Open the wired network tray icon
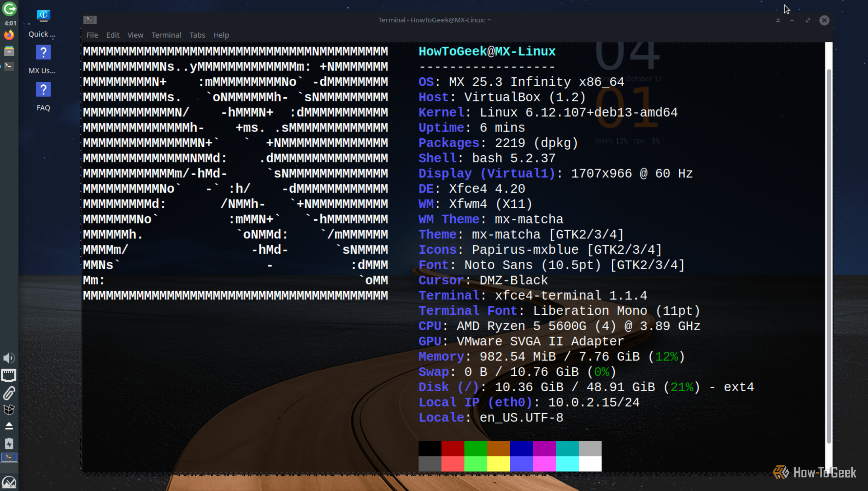 pyautogui.click(x=9, y=375)
